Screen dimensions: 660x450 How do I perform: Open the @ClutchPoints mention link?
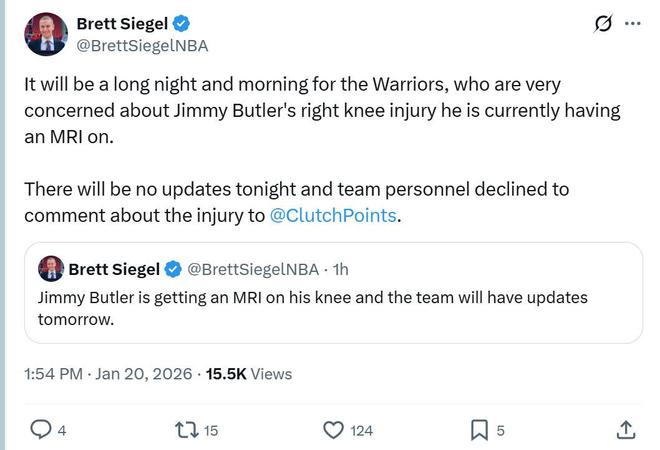334,215
